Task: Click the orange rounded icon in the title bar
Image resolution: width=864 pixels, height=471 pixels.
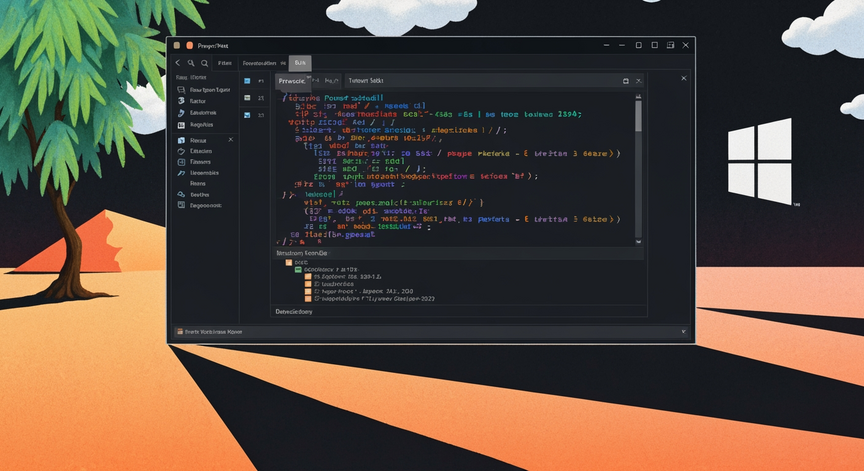Action: pos(190,45)
